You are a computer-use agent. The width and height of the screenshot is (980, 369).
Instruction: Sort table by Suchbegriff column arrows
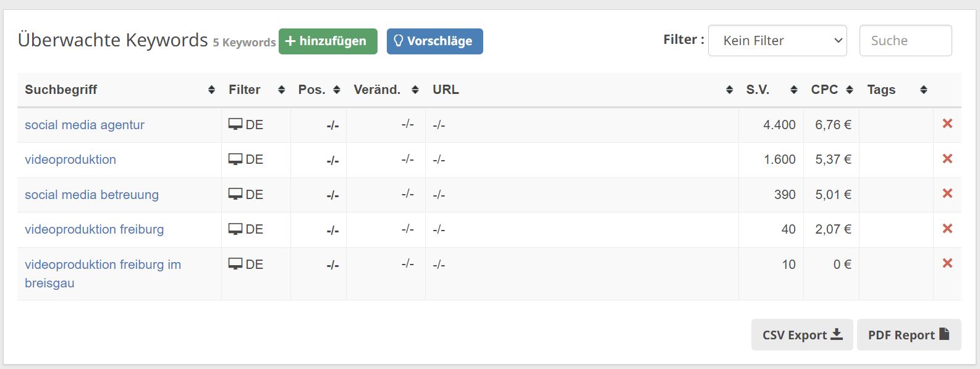coord(211,90)
